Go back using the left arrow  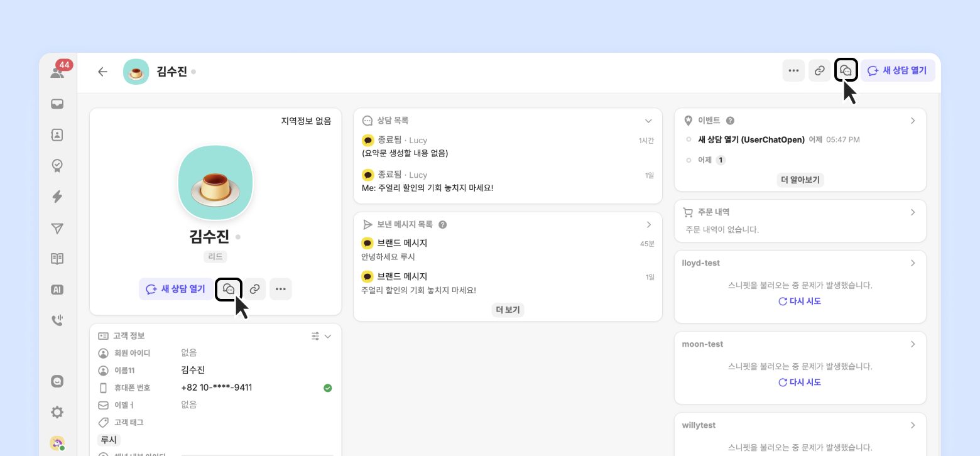103,72
